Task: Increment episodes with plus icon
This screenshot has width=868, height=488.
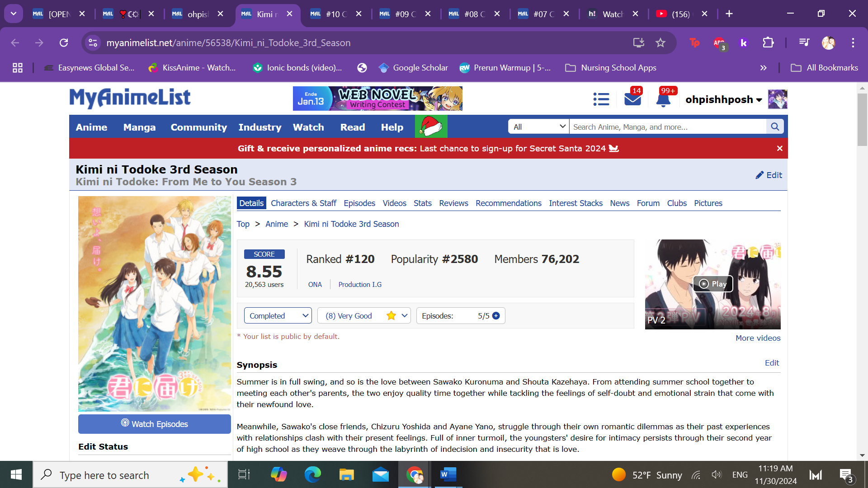Action: pyautogui.click(x=496, y=316)
